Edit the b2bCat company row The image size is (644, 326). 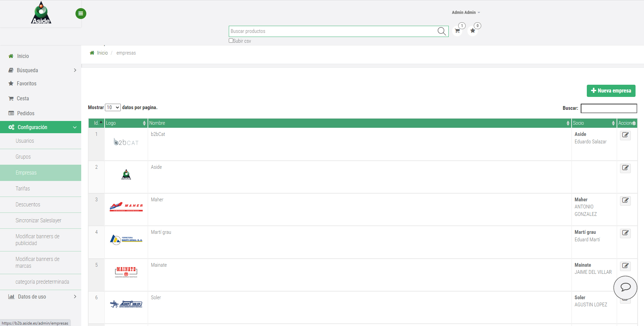[x=625, y=135]
